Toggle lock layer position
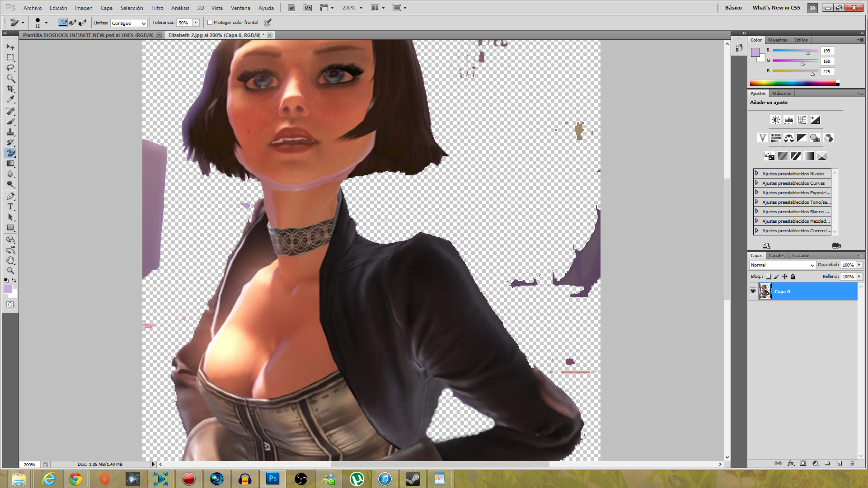This screenshot has width=868, height=488. [x=784, y=277]
